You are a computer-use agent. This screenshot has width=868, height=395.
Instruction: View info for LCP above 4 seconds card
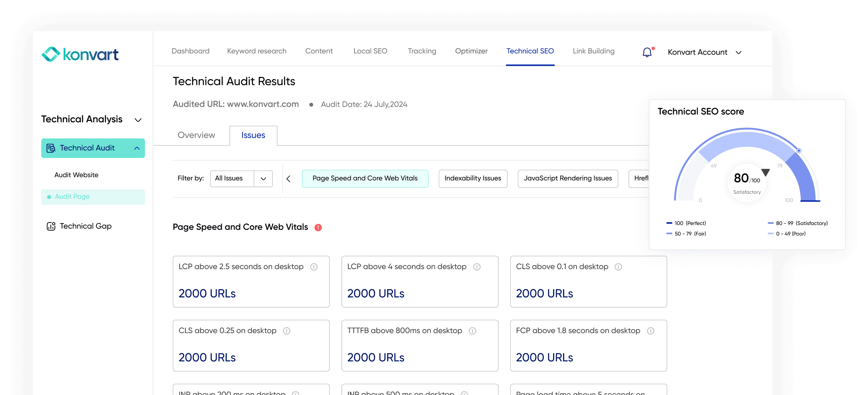477,267
